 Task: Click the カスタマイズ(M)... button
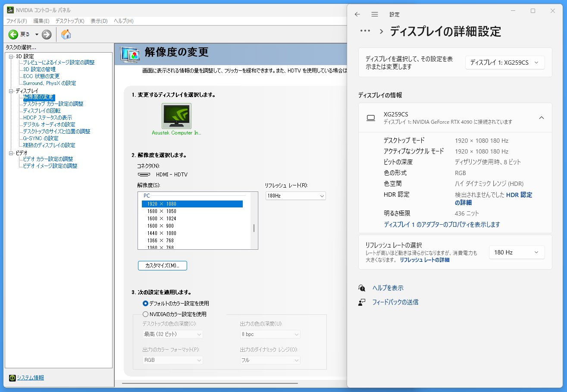click(x=163, y=266)
